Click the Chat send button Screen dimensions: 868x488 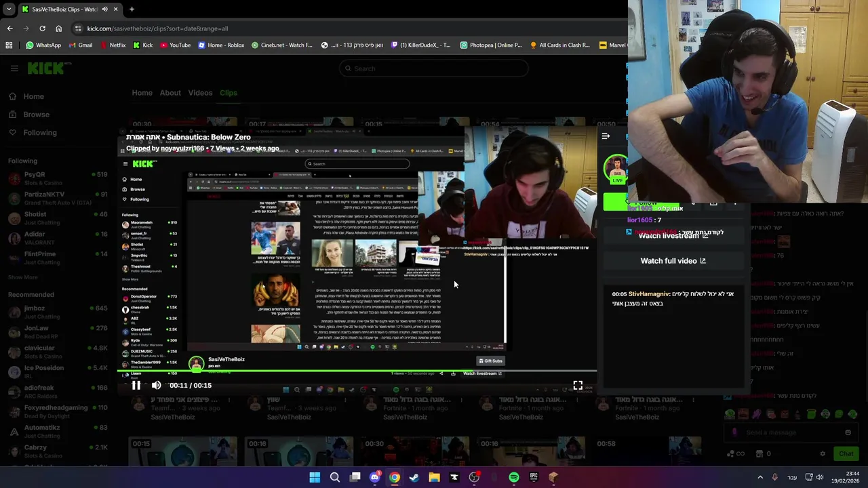(846, 453)
